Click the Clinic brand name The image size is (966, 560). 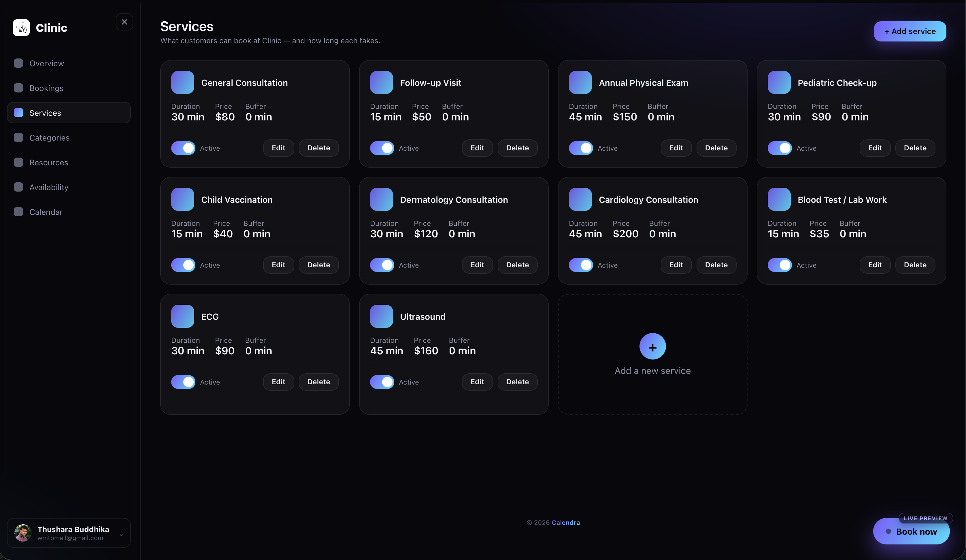tap(51, 28)
